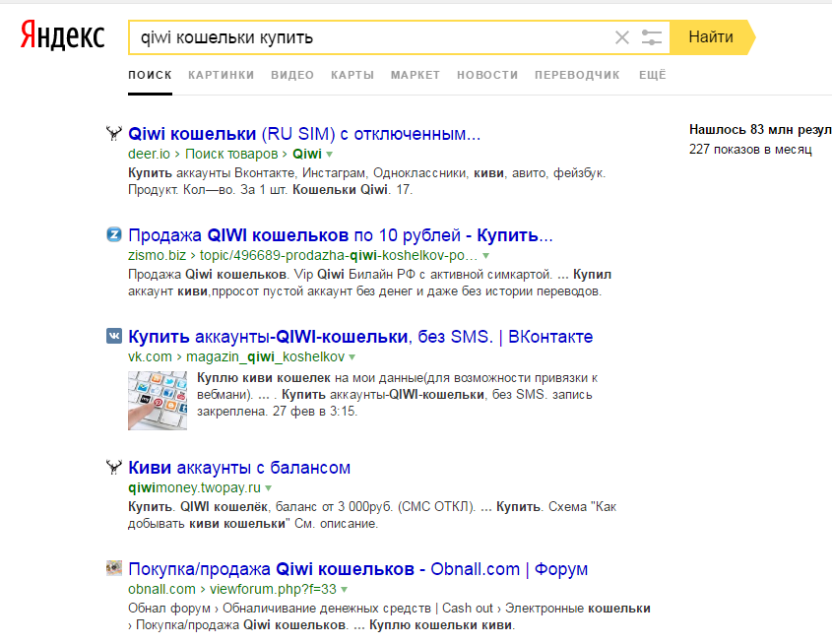
Task: Open the Маркет tab
Action: 416,75
